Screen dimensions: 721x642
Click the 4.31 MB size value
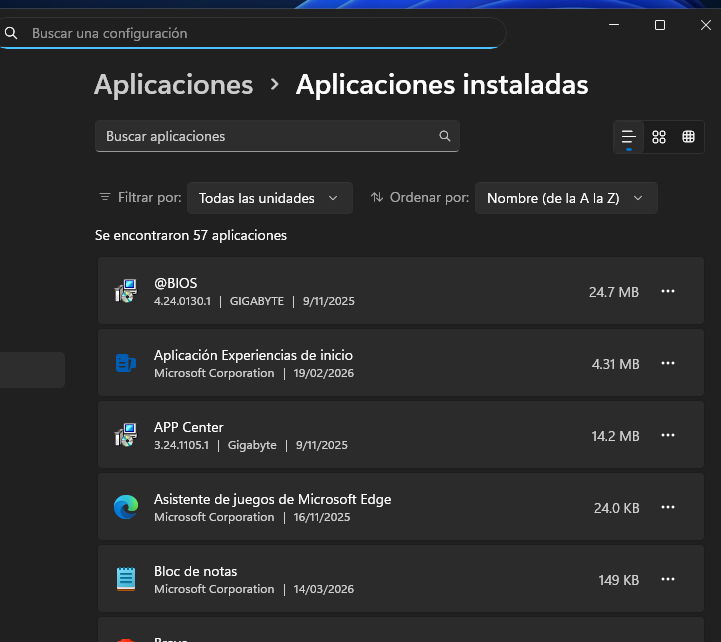615,364
